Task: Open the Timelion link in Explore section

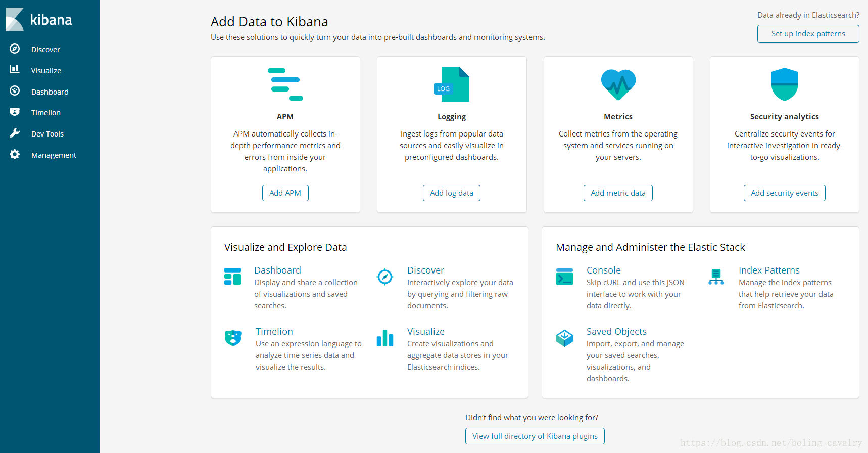Action: coord(274,331)
